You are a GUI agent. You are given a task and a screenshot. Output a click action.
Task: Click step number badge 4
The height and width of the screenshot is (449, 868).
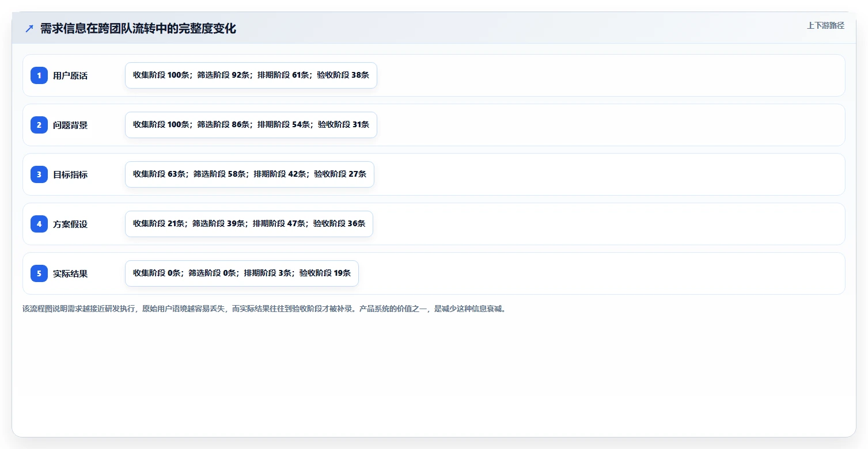(39, 224)
